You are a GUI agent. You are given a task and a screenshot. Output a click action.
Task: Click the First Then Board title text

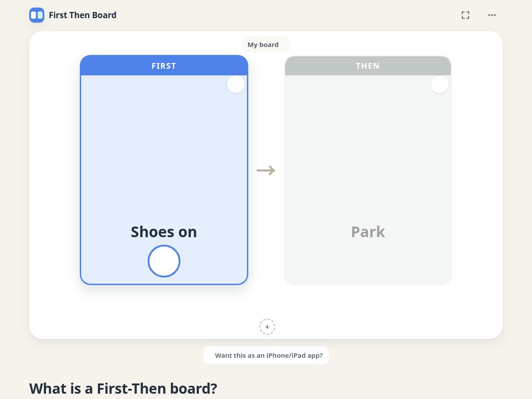[82, 15]
